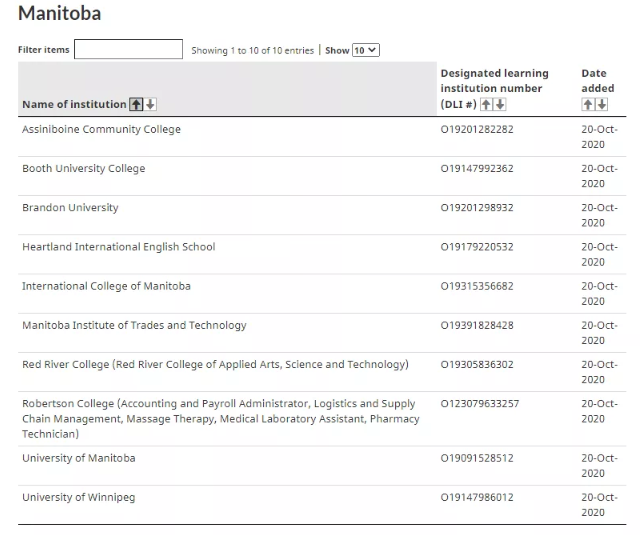Sort DLI numbers descending with down arrow

point(500,104)
